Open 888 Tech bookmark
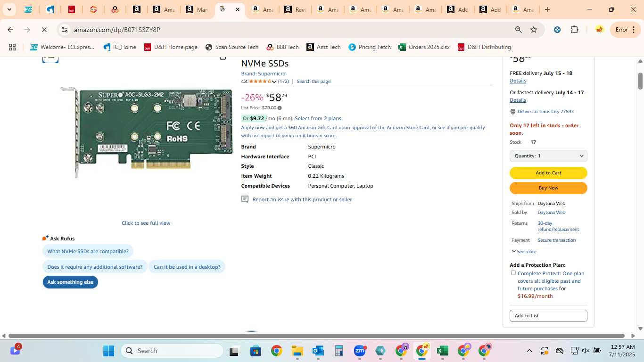The height and width of the screenshot is (362, 644). coord(283,47)
